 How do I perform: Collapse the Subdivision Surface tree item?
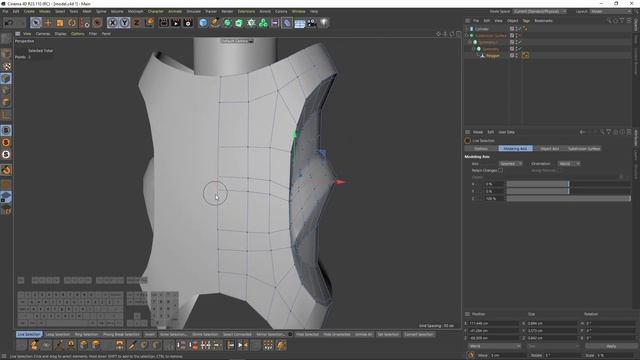click(x=467, y=36)
